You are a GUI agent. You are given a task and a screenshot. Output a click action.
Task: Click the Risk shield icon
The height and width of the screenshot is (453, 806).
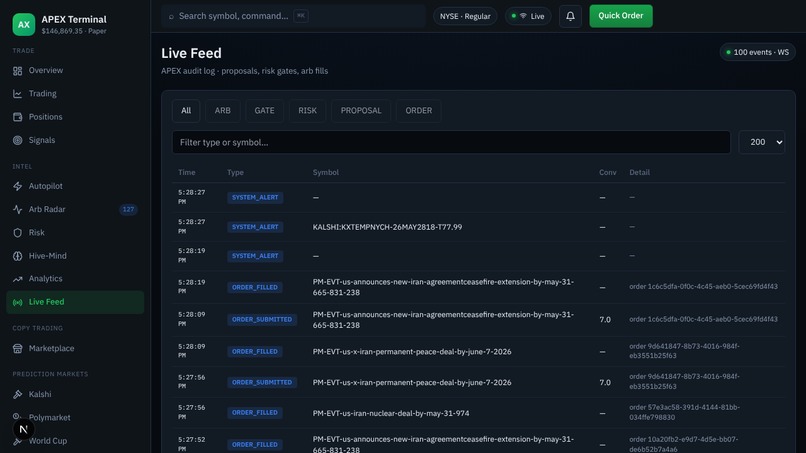17,232
